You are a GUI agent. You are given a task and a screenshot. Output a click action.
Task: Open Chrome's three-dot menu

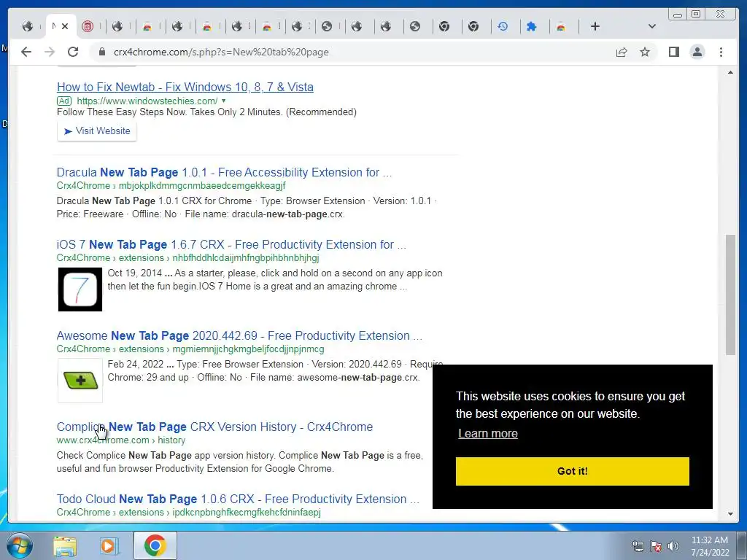[721, 52]
